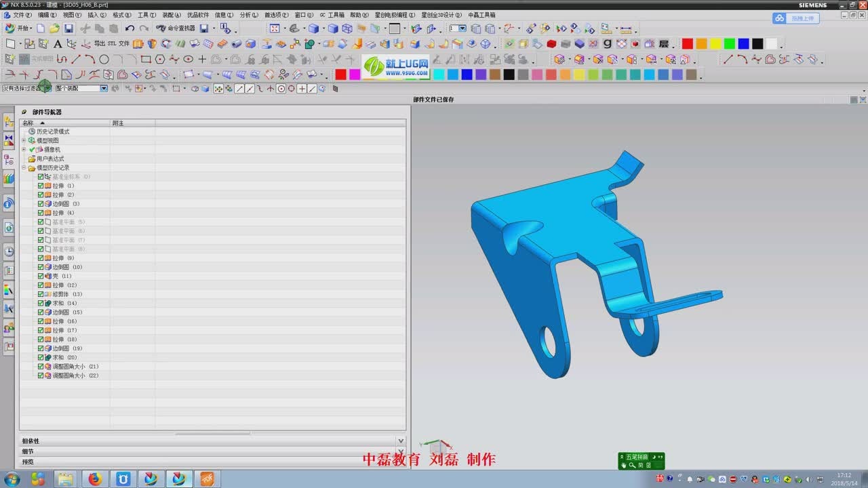Viewport: 868px width, 488px height.
Task: Click Firefox icon in Windows taskbar
Action: click(94, 479)
